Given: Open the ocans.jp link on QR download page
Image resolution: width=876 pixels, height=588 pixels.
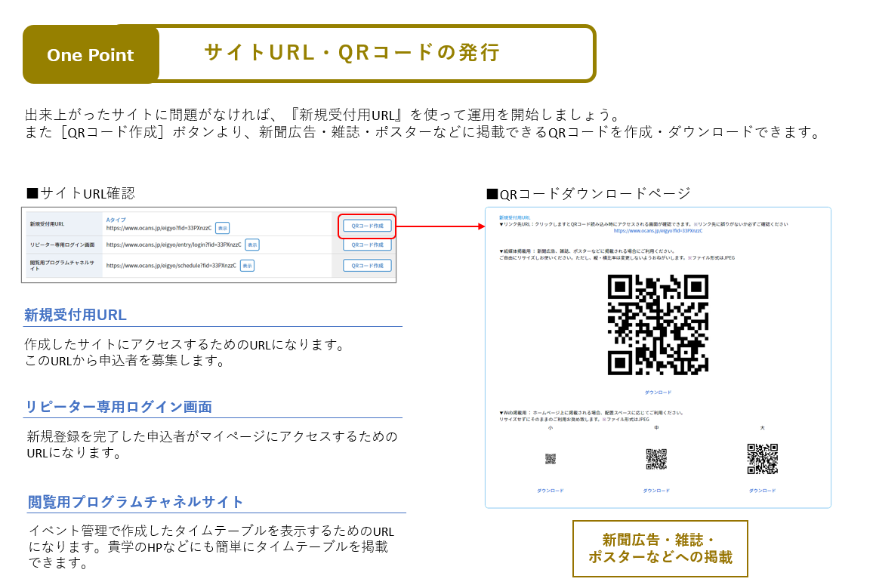Looking at the screenshot, I should 658,231.
